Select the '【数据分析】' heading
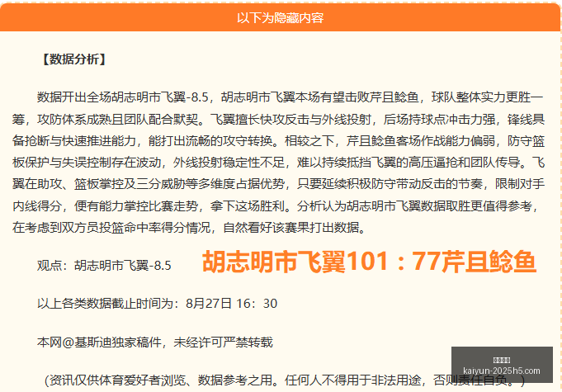The height and width of the screenshot is (392, 562). [x=73, y=59]
